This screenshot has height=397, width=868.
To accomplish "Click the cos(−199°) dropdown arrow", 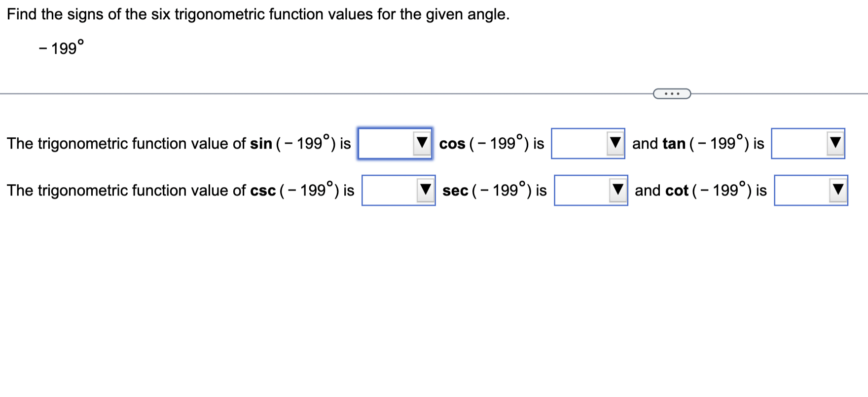I will tap(615, 143).
